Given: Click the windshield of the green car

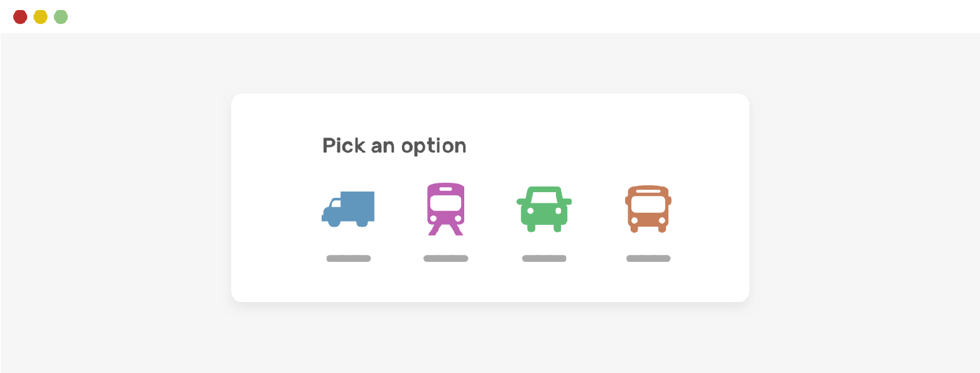Looking at the screenshot, I should pyautogui.click(x=544, y=198).
